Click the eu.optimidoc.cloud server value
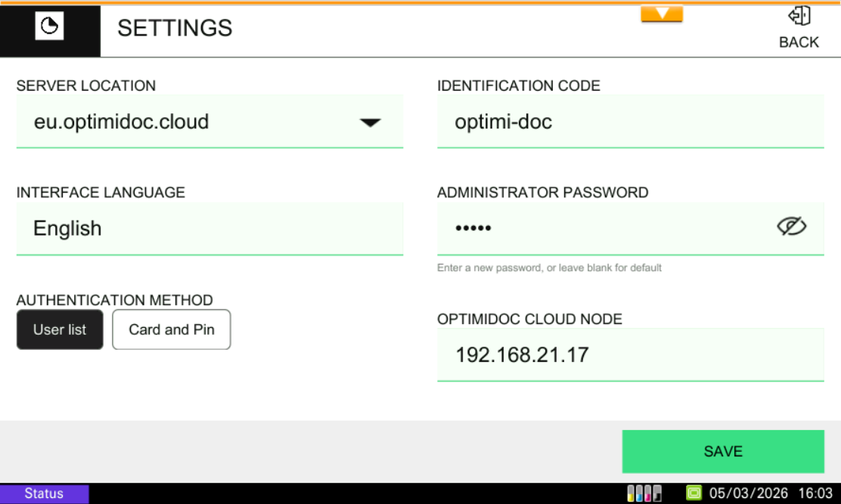841x504 pixels. pyautogui.click(x=122, y=122)
